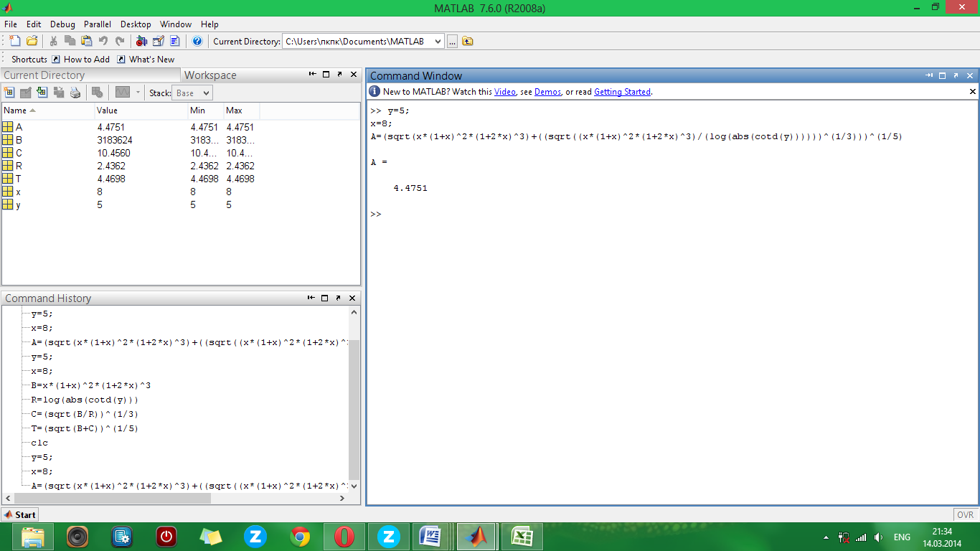
Task: Undock the Command Window panel
Action: pos(957,75)
